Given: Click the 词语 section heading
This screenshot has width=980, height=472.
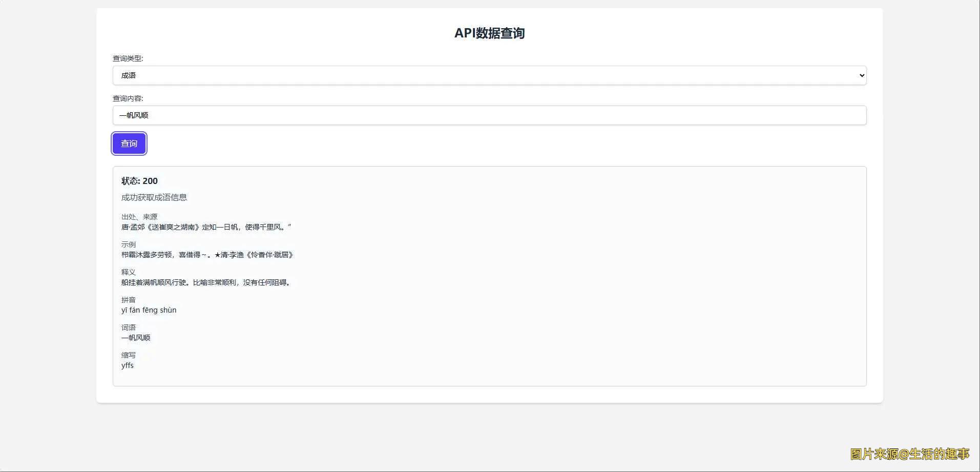Looking at the screenshot, I should [x=129, y=327].
